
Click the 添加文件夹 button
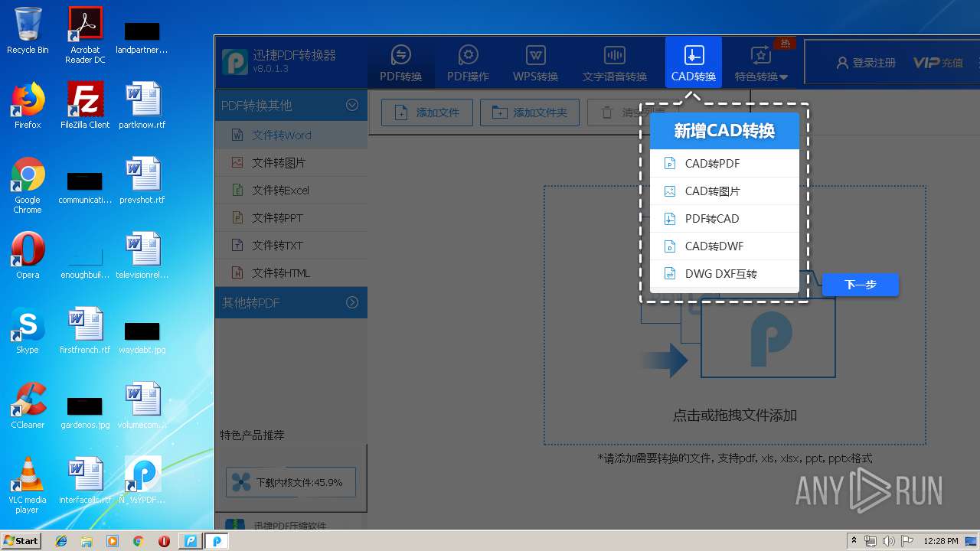click(x=530, y=112)
